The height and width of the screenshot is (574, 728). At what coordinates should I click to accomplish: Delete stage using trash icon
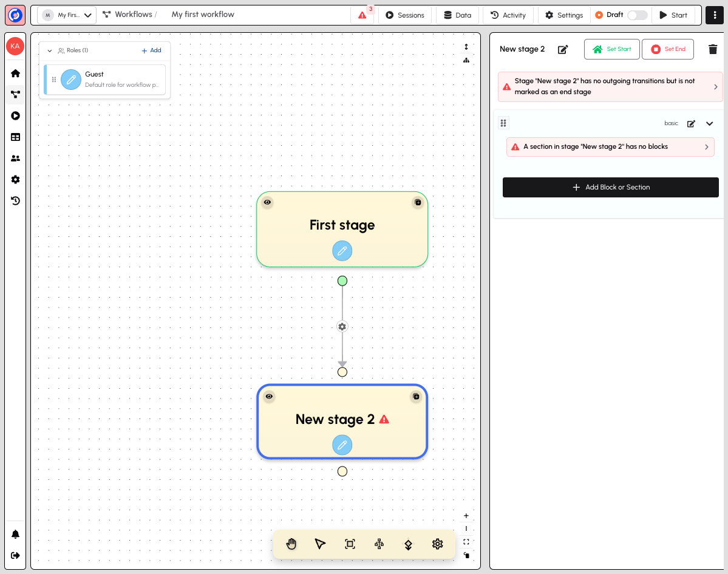pyautogui.click(x=713, y=49)
